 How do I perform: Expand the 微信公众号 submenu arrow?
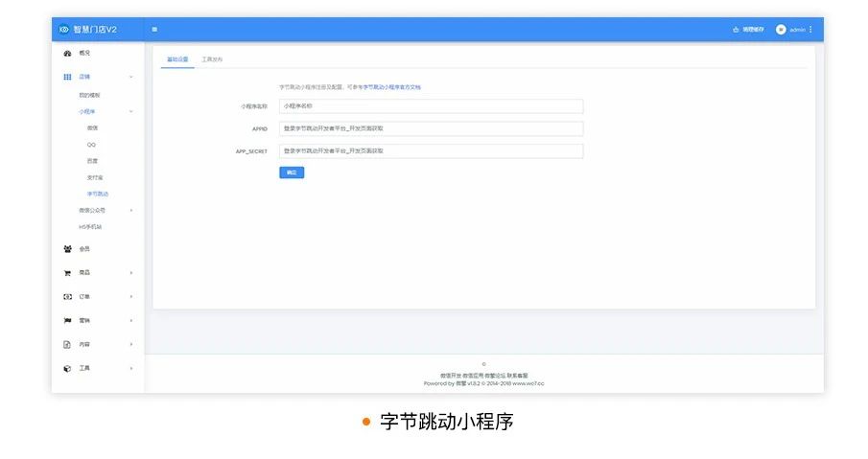click(x=131, y=210)
